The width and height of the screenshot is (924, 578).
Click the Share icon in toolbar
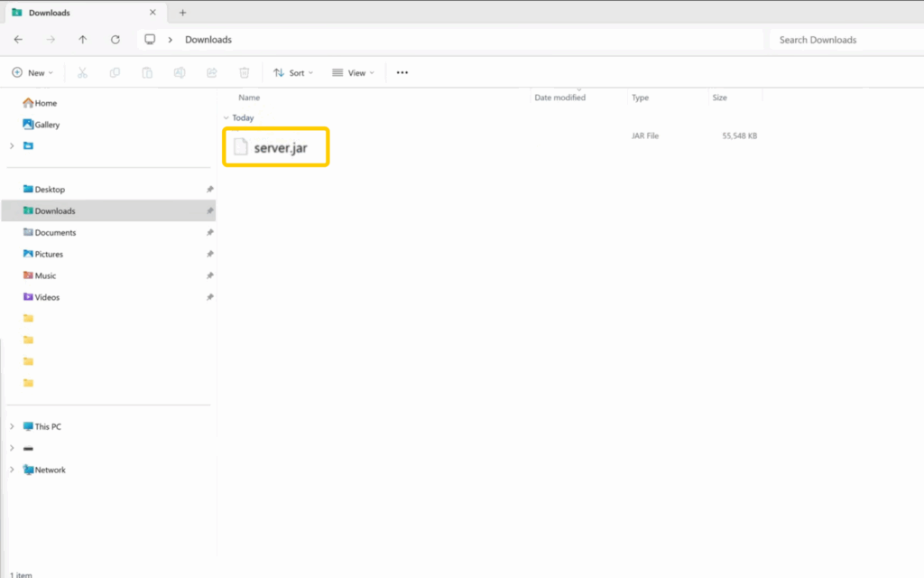[x=211, y=72]
